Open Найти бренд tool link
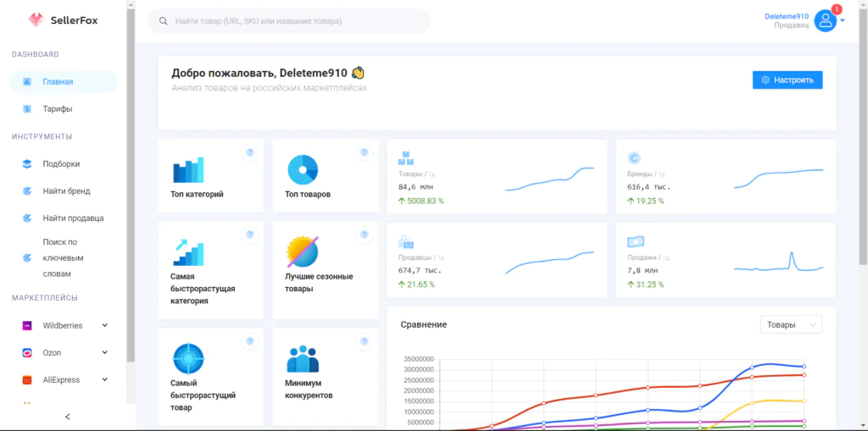 [66, 191]
